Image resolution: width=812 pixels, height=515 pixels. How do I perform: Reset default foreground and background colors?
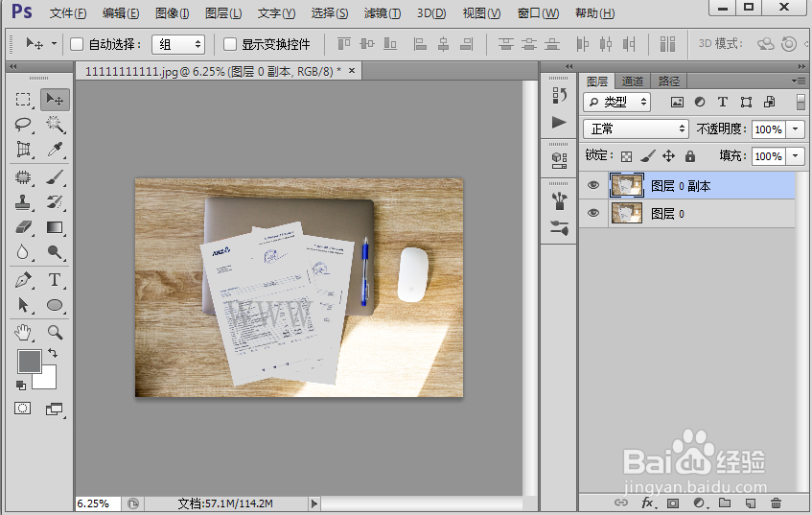(21, 385)
